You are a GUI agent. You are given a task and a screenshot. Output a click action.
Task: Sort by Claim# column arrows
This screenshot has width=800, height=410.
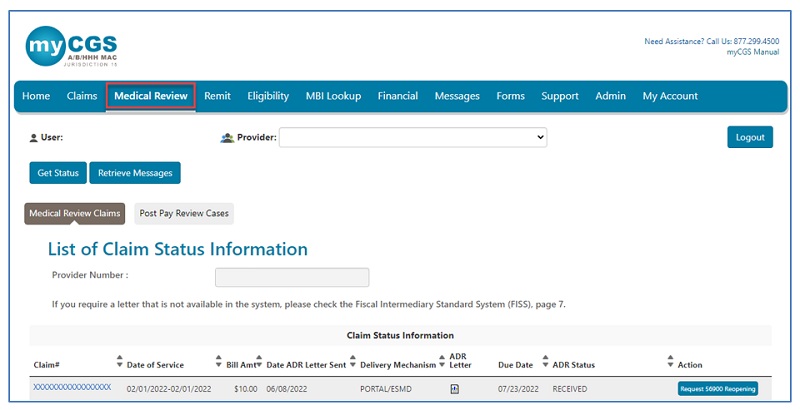coord(120,362)
